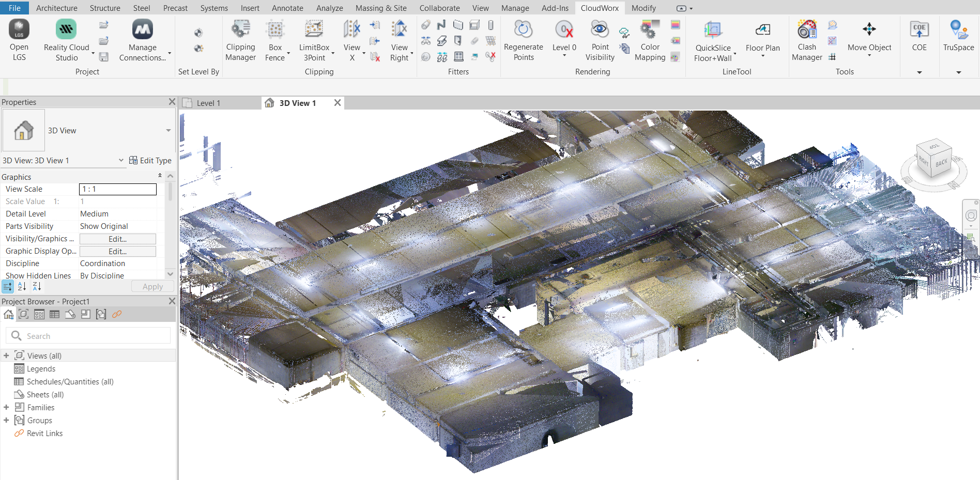Image resolution: width=980 pixels, height=480 pixels.
Task: Click the Edit Type button
Action: pyautogui.click(x=150, y=160)
